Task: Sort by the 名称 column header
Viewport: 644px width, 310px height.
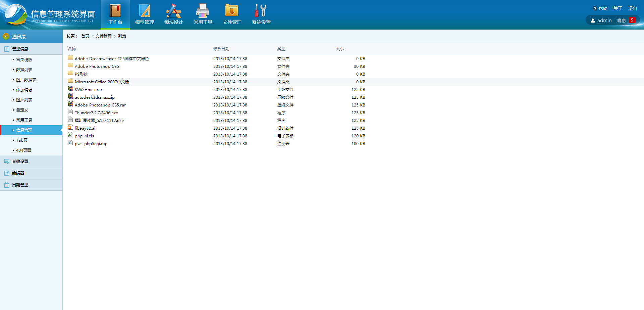Action: tap(72, 49)
